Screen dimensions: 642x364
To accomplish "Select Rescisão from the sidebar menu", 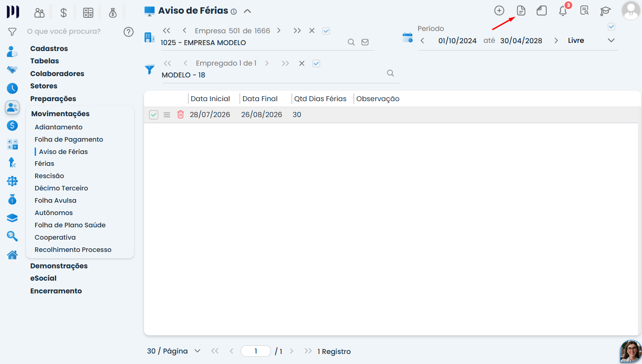I will tap(49, 176).
